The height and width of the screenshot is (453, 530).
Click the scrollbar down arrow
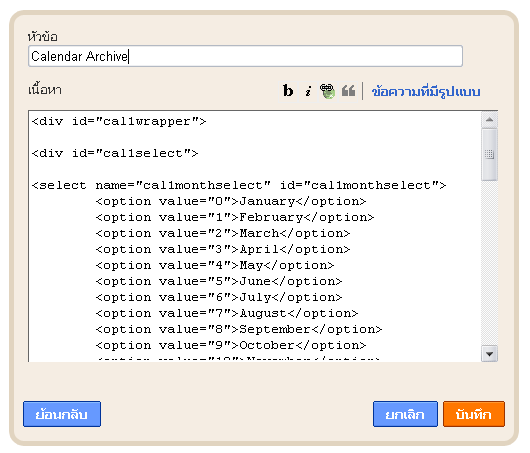489,354
